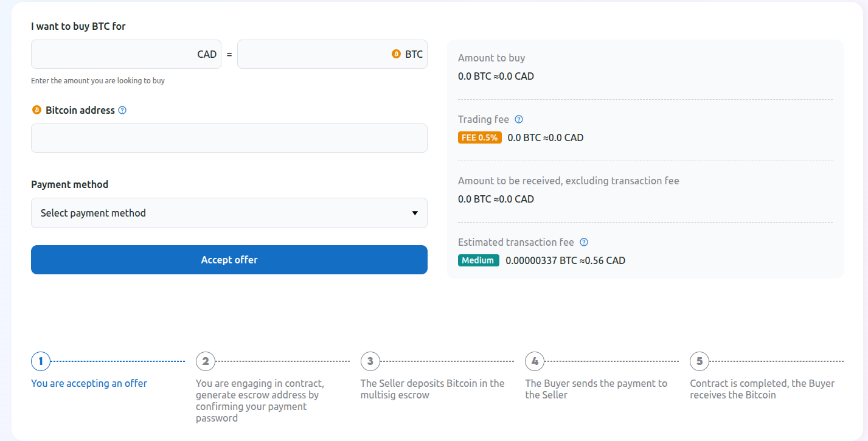Click the orange FEE 0.5% badge
This screenshot has width=868, height=441.
point(480,137)
